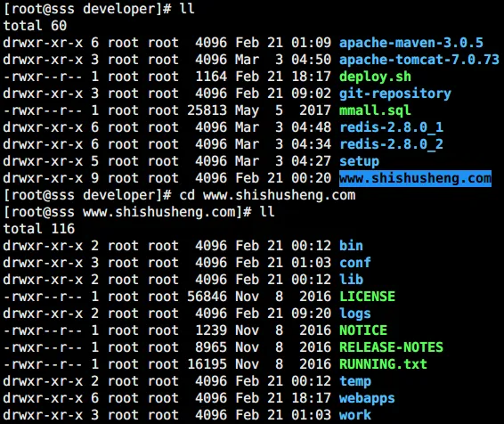
Task: Click the cd www.shishusheng.com command text
Action: (x=267, y=195)
